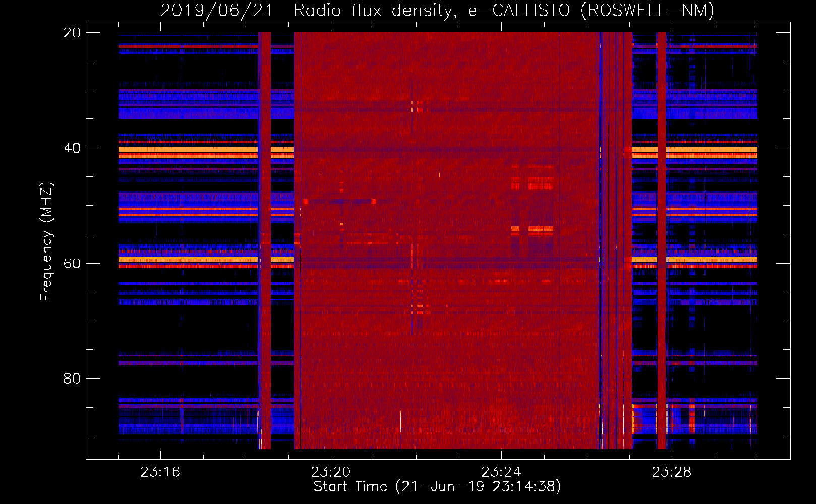Click the 40 MHz frequency tick label
816x504 pixels.
point(72,148)
